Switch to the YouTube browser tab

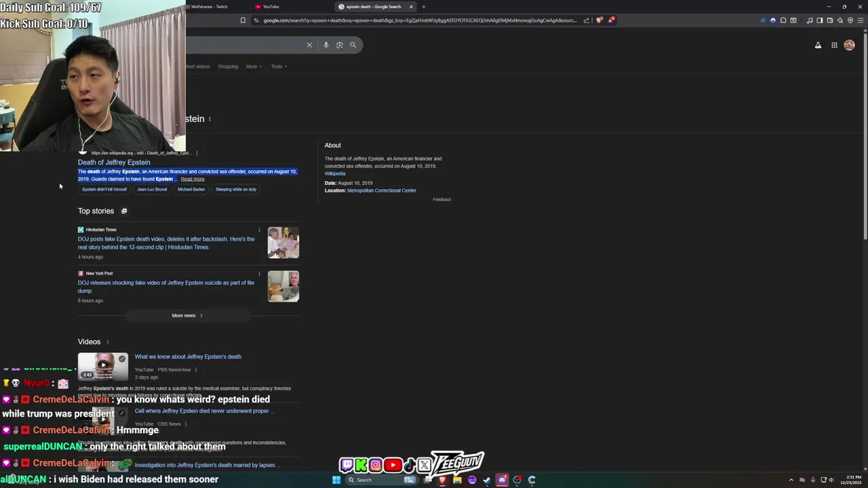[271, 7]
